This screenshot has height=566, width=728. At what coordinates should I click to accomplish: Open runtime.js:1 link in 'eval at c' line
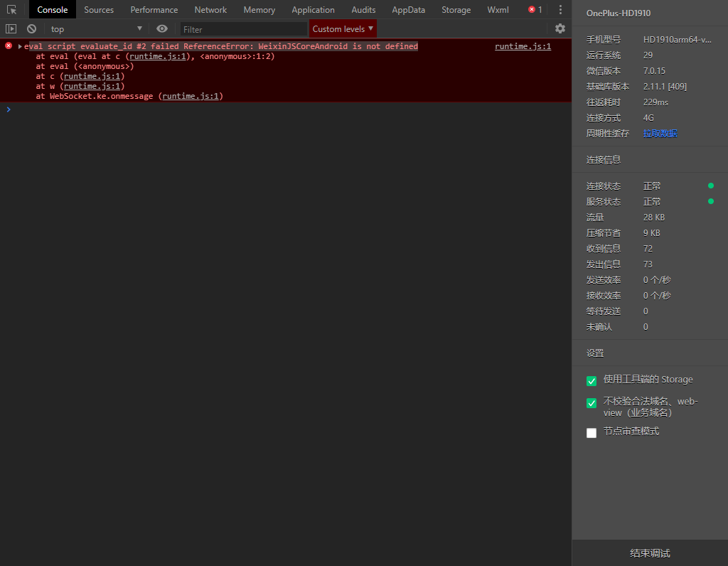[x=157, y=56]
